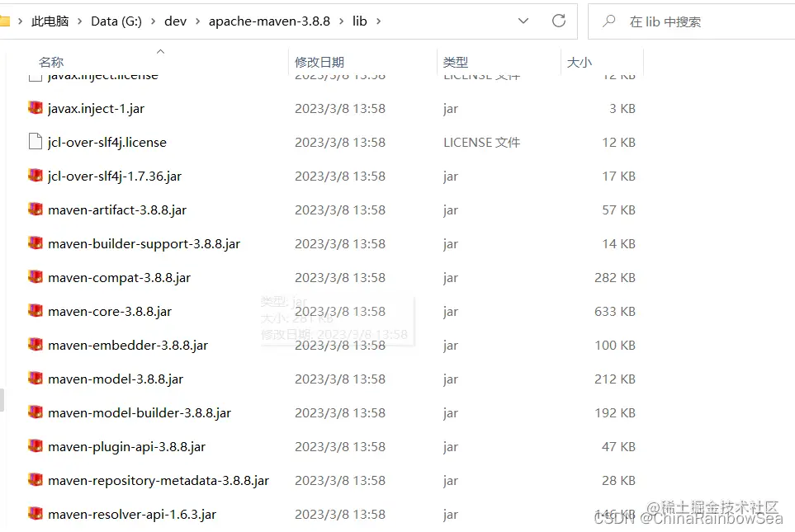Click the maven-resolver-api-1.6.3.jar file icon

(35, 514)
